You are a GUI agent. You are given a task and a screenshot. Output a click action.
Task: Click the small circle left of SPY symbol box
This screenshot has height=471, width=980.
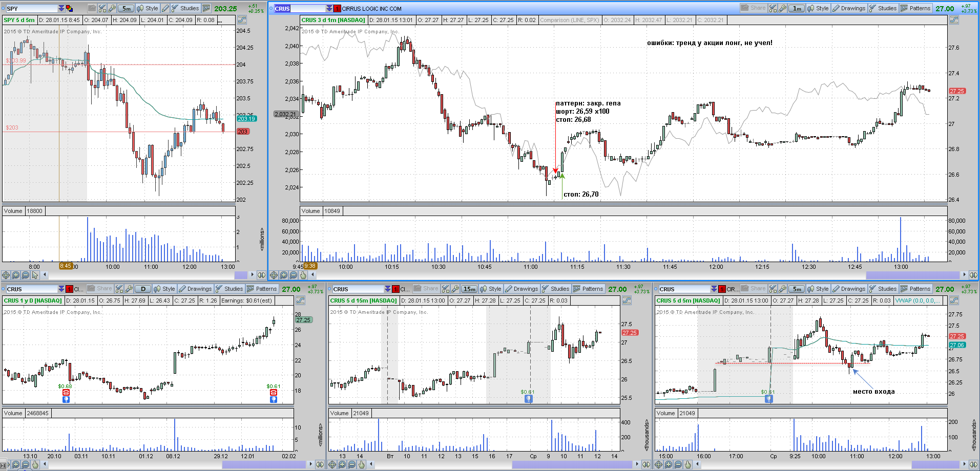[x=3, y=8]
